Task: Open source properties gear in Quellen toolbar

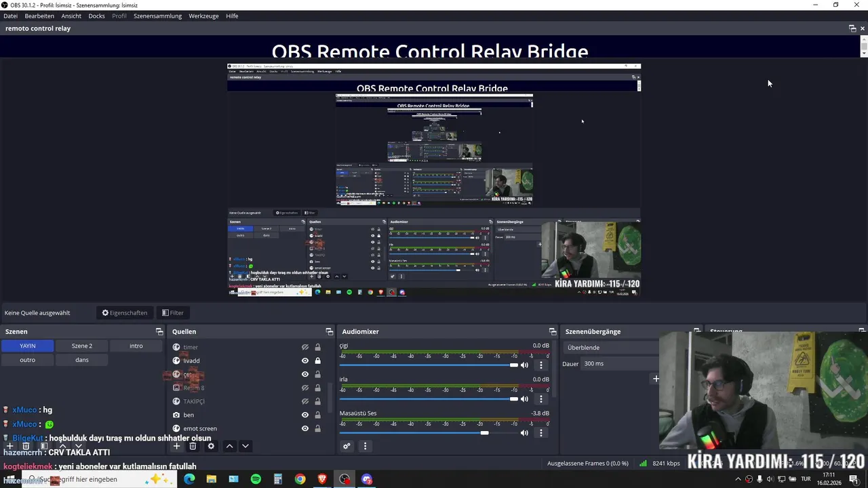Action: coord(211,446)
